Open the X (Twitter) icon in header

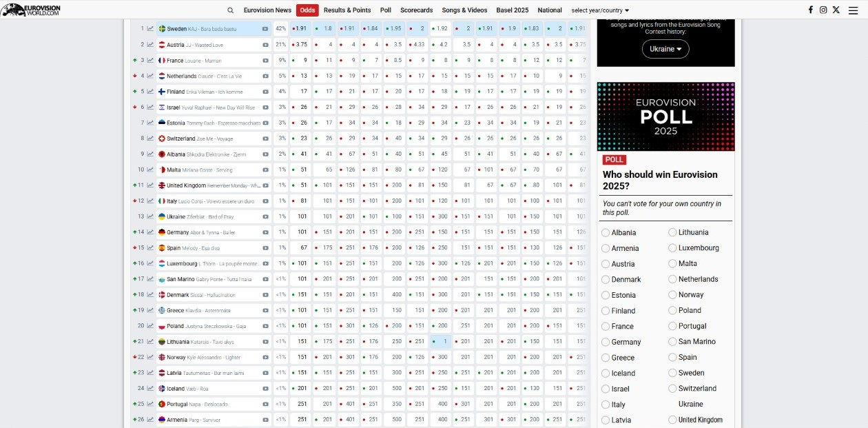click(836, 10)
